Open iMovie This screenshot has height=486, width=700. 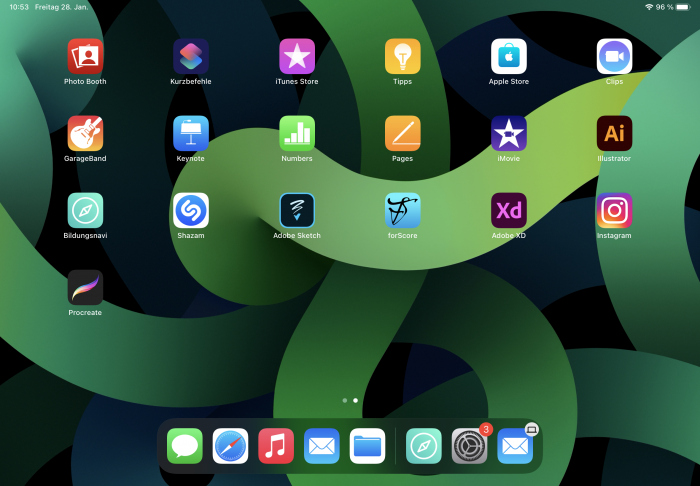click(x=509, y=133)
